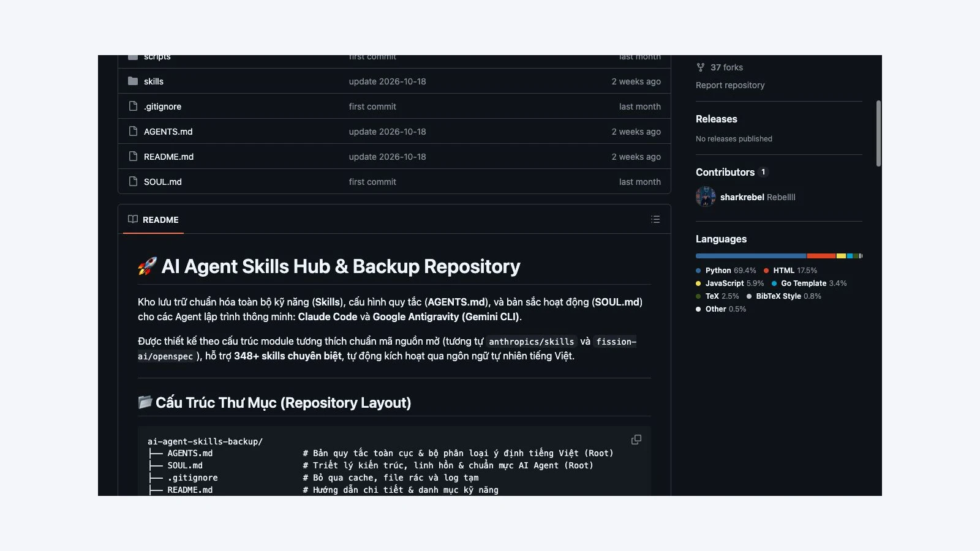
Task: Open the skills folder
Action: [154, 81]
